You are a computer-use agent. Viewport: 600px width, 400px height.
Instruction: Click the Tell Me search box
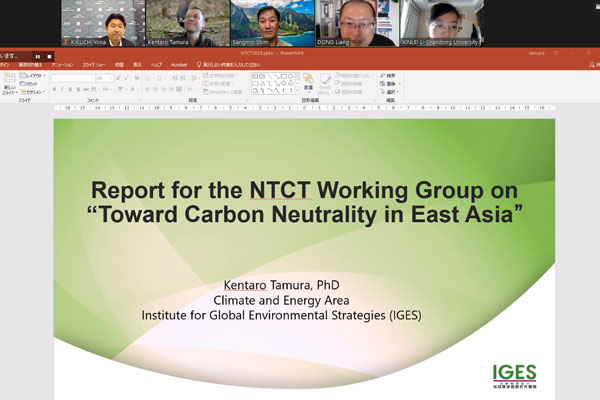tap(228, 65)
